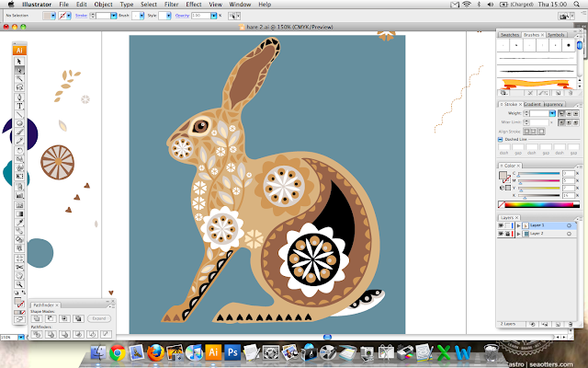Click trash icon in Layers panel
This screenshot has height=368, width=588.
[570, 324]
